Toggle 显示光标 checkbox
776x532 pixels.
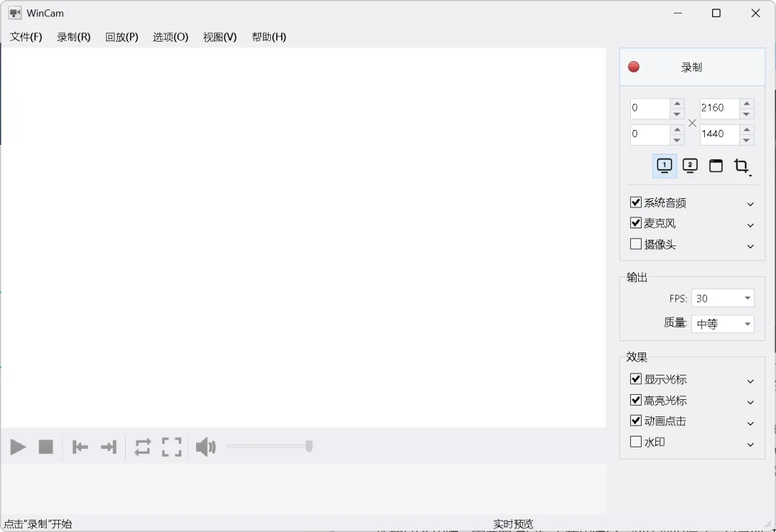636,379
